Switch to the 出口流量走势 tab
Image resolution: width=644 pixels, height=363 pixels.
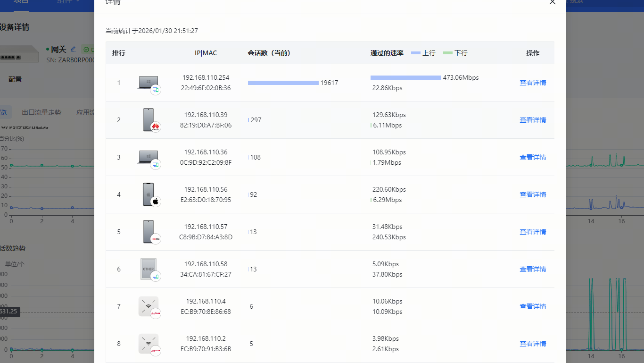(41, 112)
